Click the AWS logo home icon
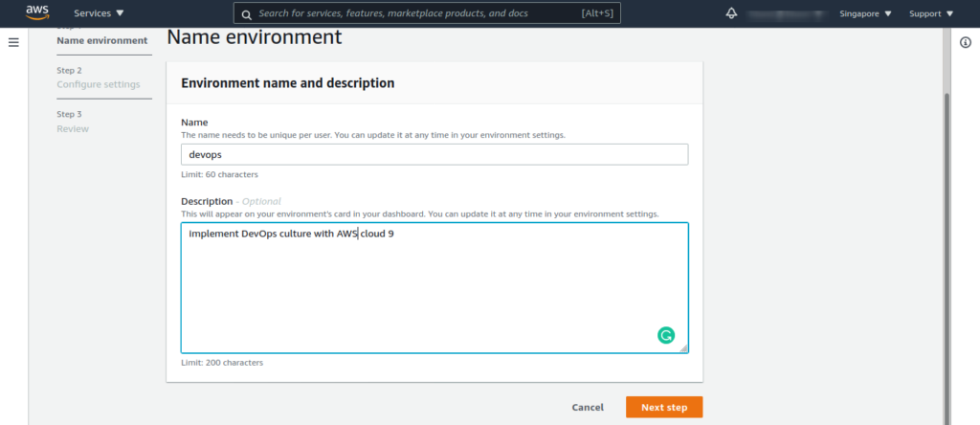The height and width of the screenshot is (425, 980). point(37,12)
